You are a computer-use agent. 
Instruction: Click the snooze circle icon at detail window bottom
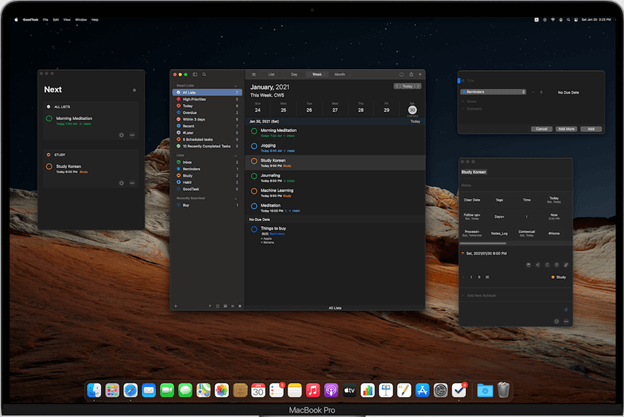[556, 322]
